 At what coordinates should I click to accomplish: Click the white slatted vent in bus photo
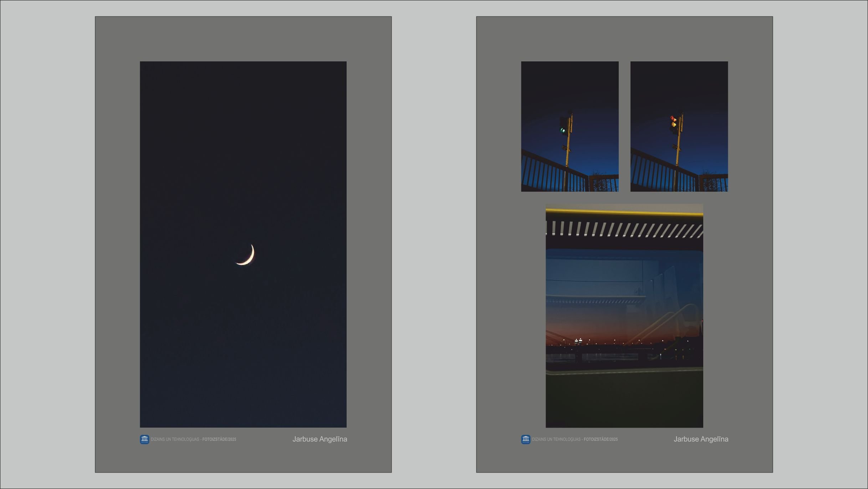click(624, 229)
